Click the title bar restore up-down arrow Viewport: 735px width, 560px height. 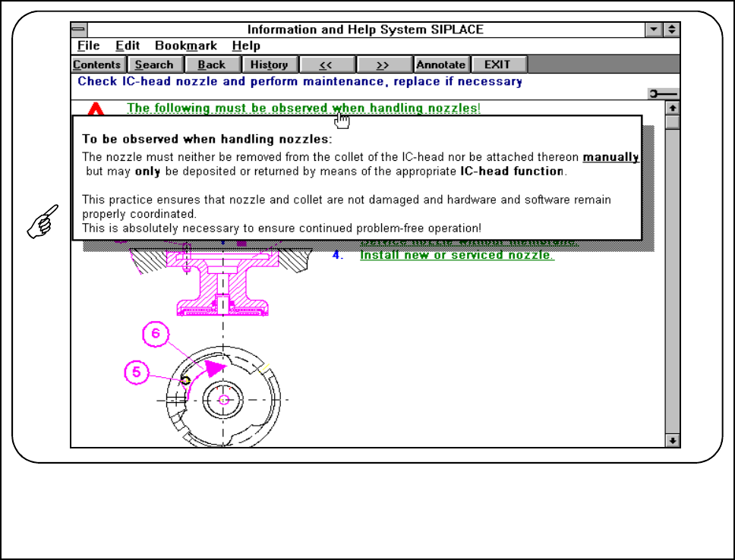point(672,30)
